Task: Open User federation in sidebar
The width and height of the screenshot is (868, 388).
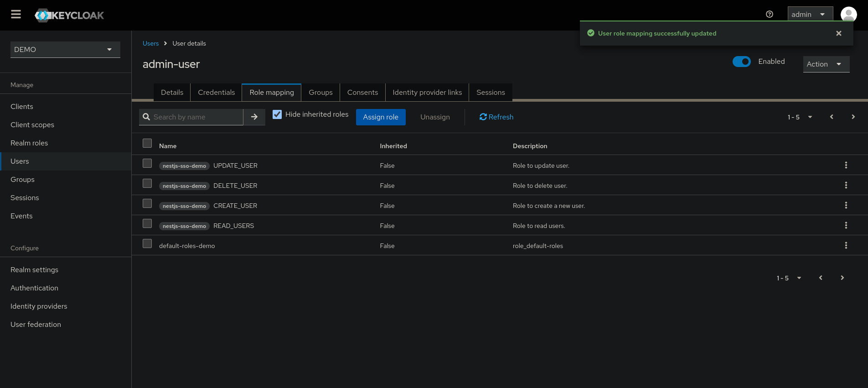Action: (x=66, y=324)
